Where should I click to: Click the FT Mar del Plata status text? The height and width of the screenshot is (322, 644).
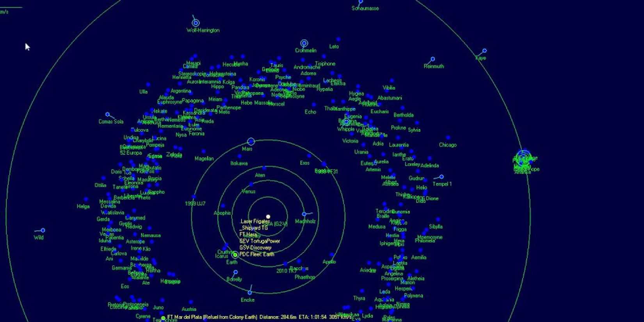point(212,317)
